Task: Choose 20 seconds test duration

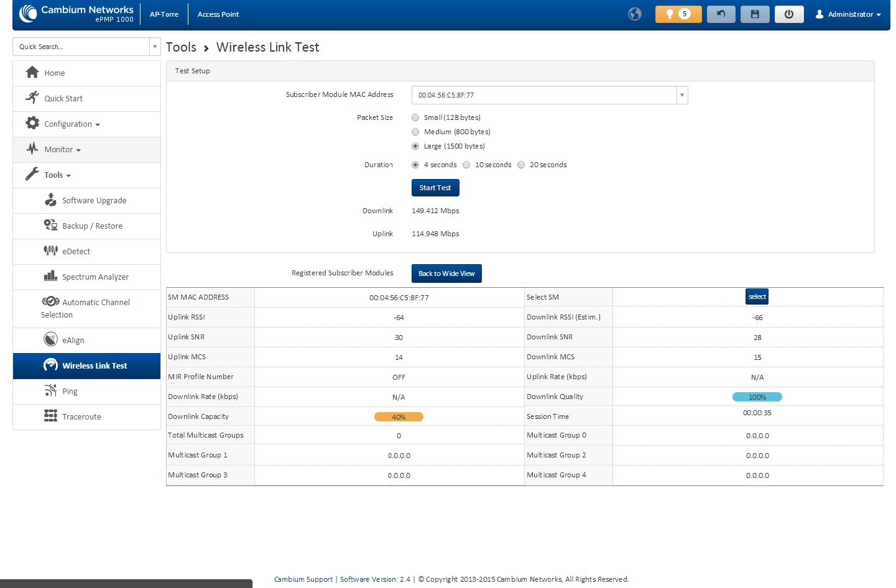Action: pyautogui.click(x=521, y=165)
